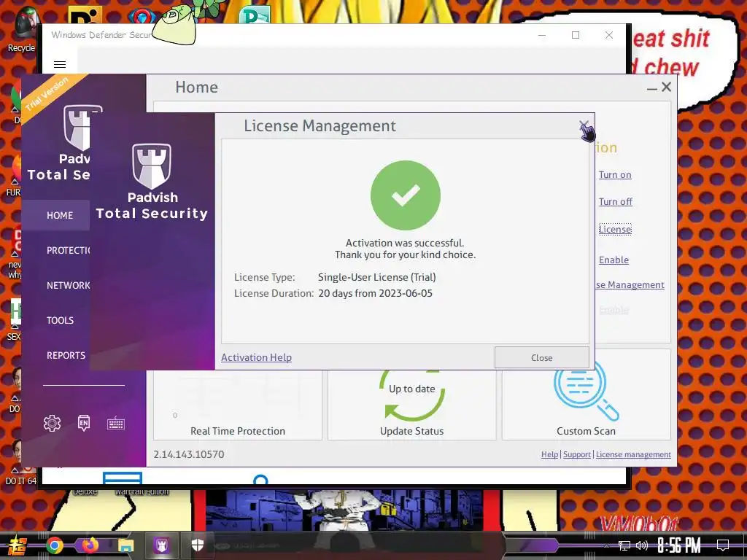The image size is (747, 560).
Task: Switch to Windows Defender taskbar icon
Action: [x=197, y=545]
